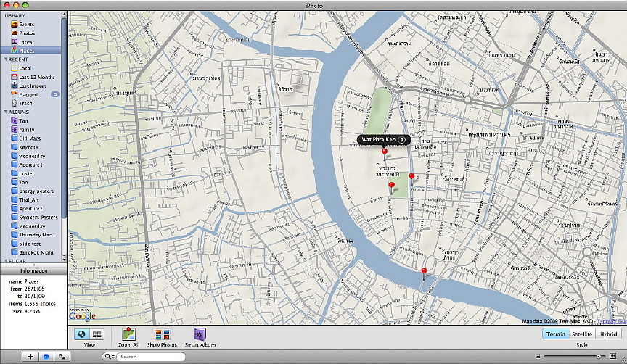Click the 'items 1,655 photos' info line
Image resolution: width=627 pixels, height=364 pixels.
(x=33, y=304)
